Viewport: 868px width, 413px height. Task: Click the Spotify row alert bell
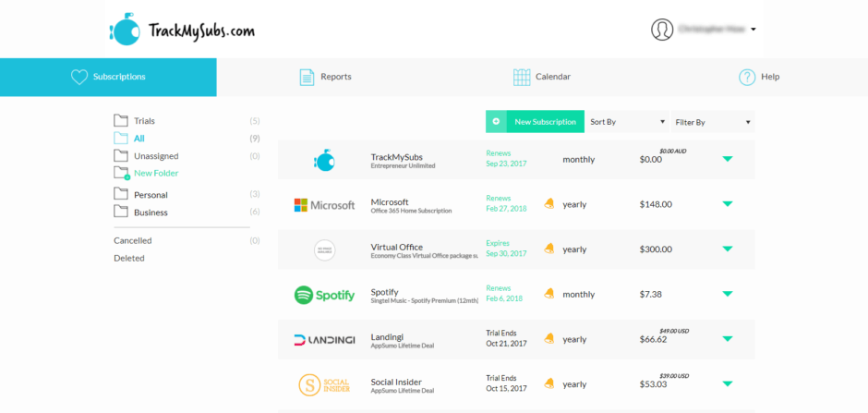pos(549,294)
